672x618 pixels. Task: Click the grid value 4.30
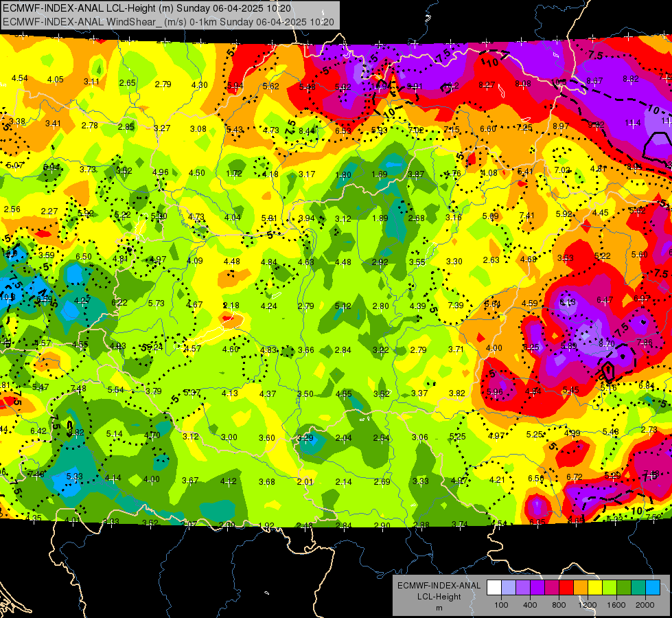pyautogui.click(x=200, y=85)
